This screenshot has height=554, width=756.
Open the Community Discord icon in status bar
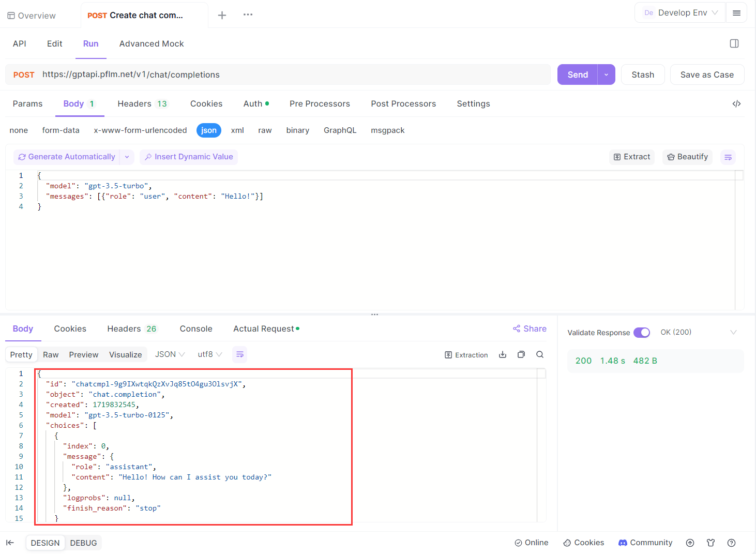pyautogui.click(x=623, y=543)
